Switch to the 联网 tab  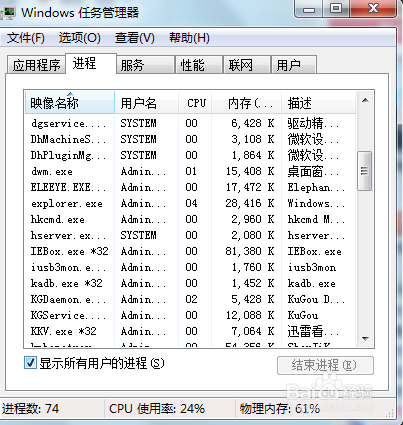pyautogui.click(x=246, y=64)
